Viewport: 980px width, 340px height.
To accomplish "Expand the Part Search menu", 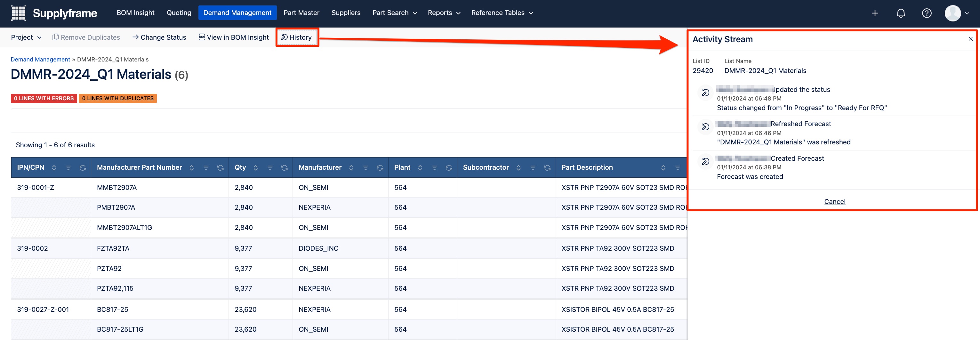I will (x=395, y=13).
